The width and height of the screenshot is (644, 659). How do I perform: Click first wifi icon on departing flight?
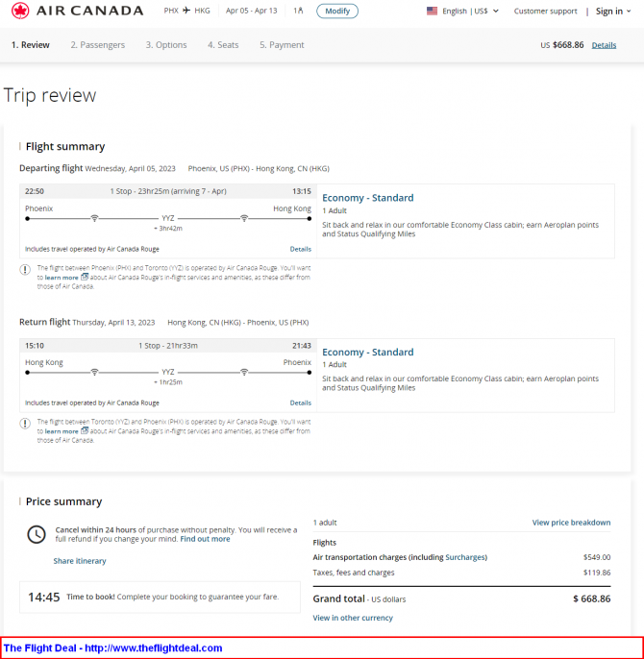click(x=94, y=218)
